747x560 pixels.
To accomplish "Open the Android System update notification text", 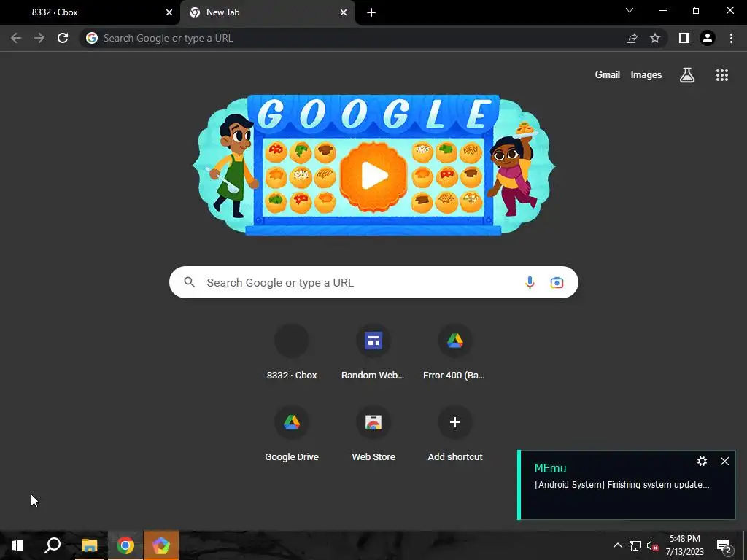I will 622,485.
